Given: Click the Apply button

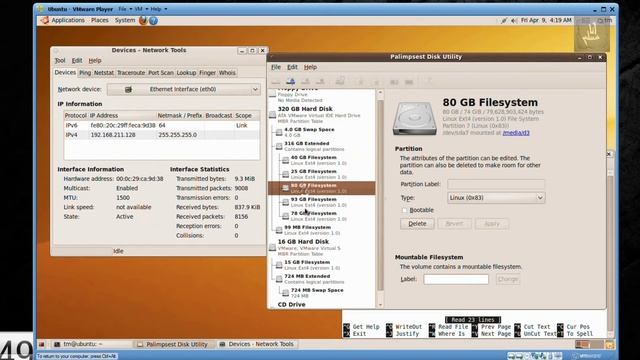Looking at the screenshot, I should coord(492,224).
